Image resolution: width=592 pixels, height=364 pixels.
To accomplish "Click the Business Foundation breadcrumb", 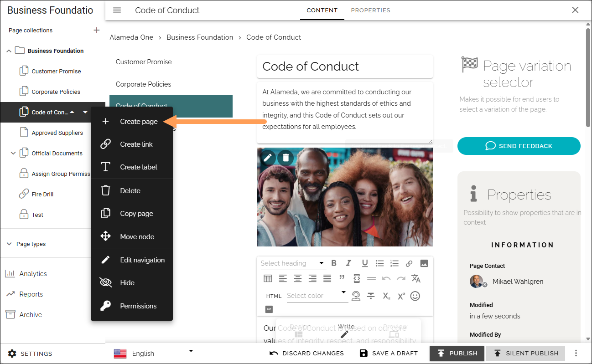I will pyautogui.click(x=200, y=37).
